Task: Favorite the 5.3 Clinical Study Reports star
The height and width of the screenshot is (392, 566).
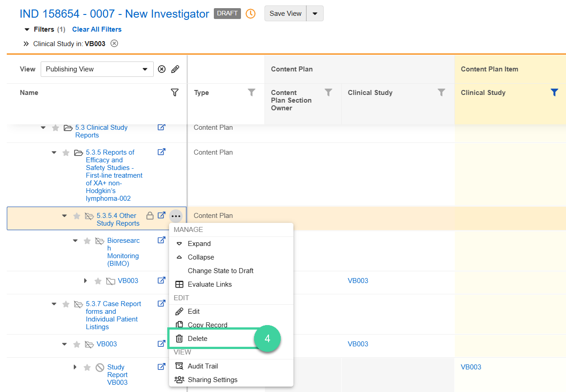Action: pos(56,128)
